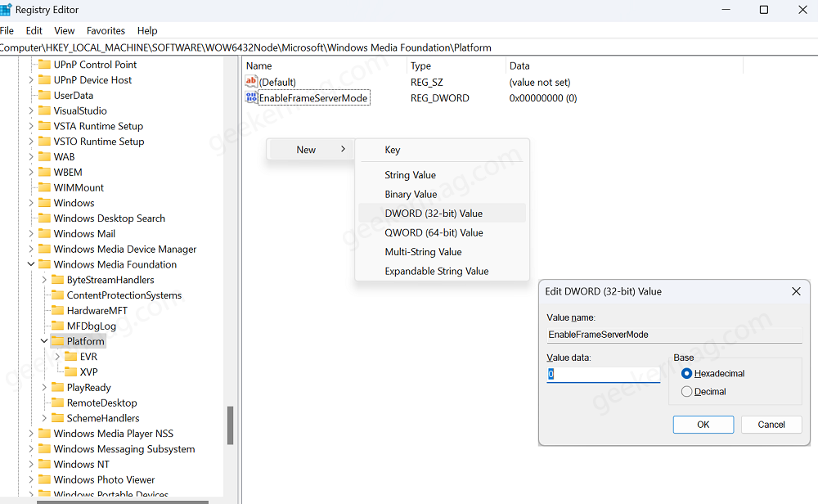This screenshot has height=504, width=818.
Task: Click the (Default) string value icon
Action: pyautogui.click(x=251, y=81)
